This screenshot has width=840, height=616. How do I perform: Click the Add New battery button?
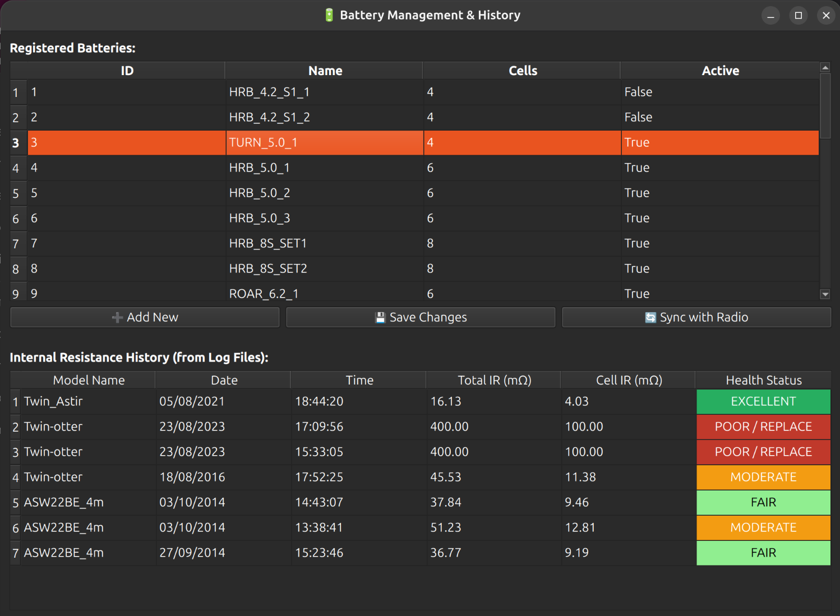(x=145, y=317)
